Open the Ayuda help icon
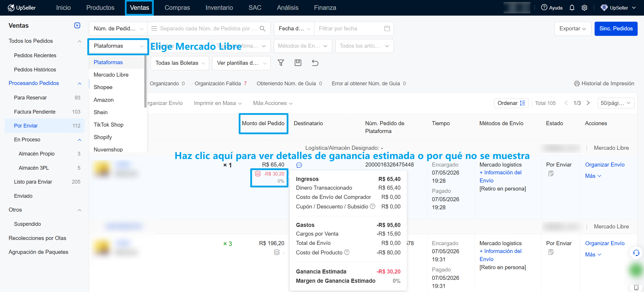The width and height of the screenshot is (644, 292). point(544,8)
